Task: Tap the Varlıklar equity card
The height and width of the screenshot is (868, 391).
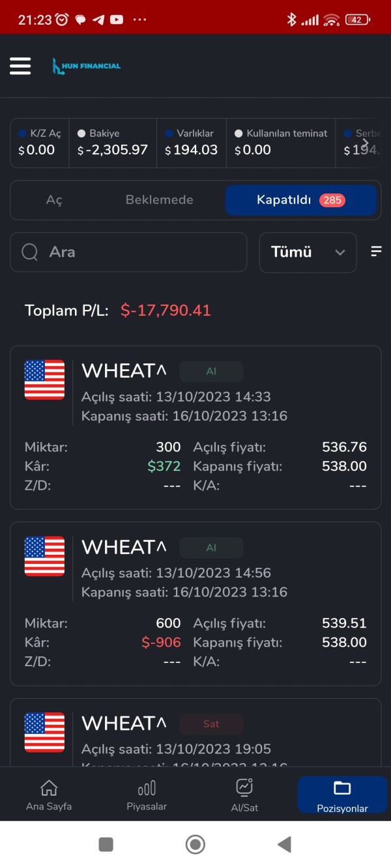Action: 191,143
